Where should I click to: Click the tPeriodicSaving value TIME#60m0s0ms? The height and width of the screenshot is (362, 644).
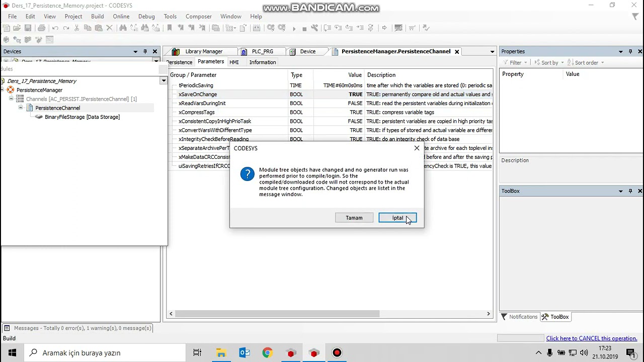point(343,85)
